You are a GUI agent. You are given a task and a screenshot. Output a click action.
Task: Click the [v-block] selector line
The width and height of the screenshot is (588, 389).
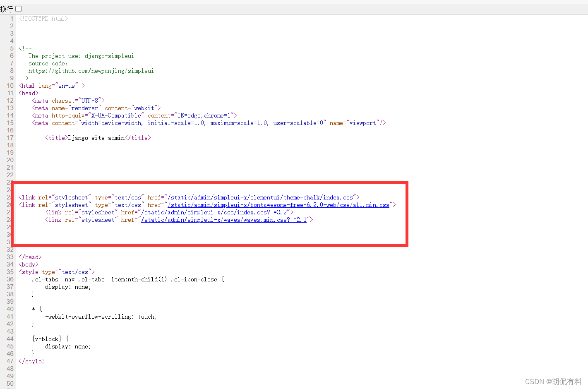50,339
